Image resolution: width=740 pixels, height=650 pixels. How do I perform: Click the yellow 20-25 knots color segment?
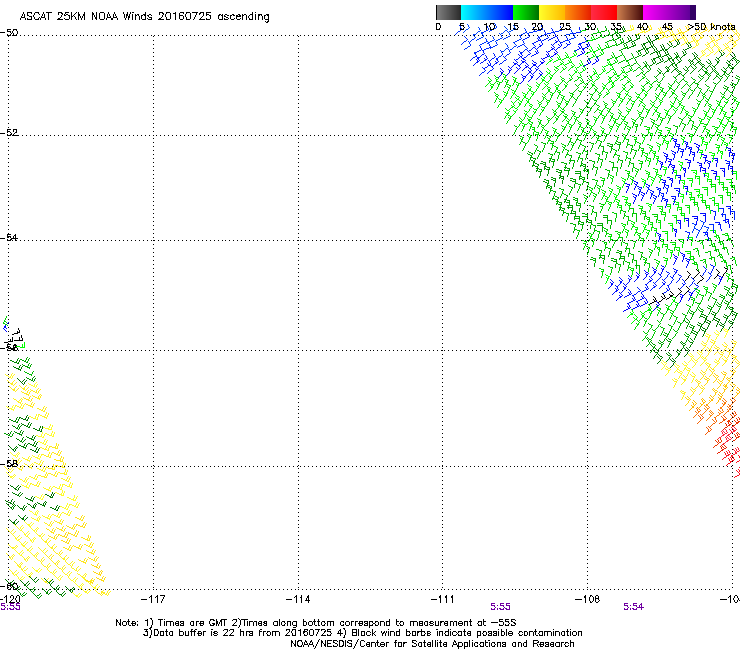(x=552, y=12)
